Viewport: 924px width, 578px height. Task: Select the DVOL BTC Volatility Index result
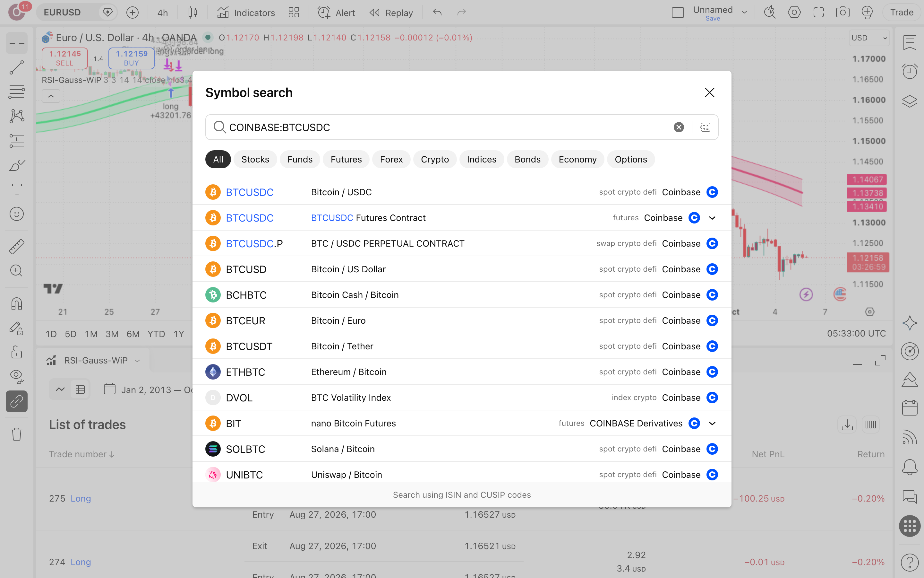(x=462, y=398)
